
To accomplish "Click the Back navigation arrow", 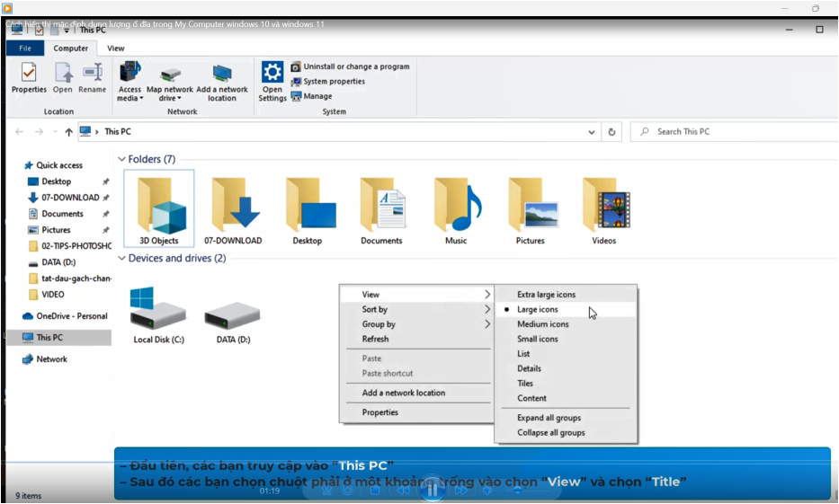I will (x=19, y=131).
